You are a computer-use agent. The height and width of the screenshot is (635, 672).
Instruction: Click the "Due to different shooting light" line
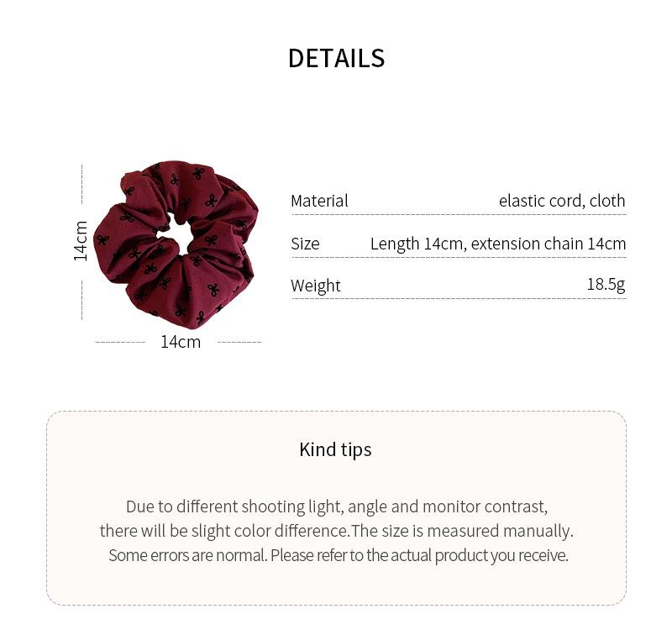pyautogui.click(x=336, y=506)
